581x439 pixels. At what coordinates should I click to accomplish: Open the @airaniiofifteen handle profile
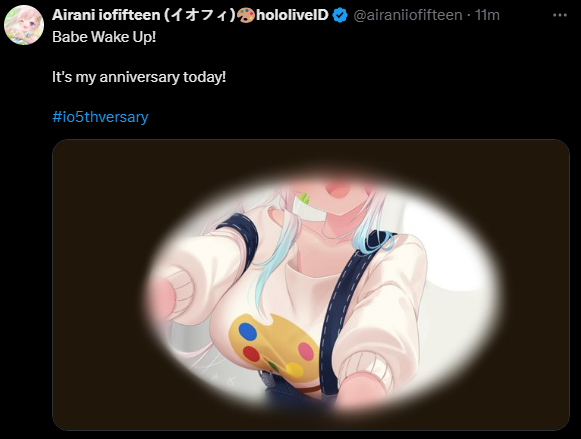[408, 15]
